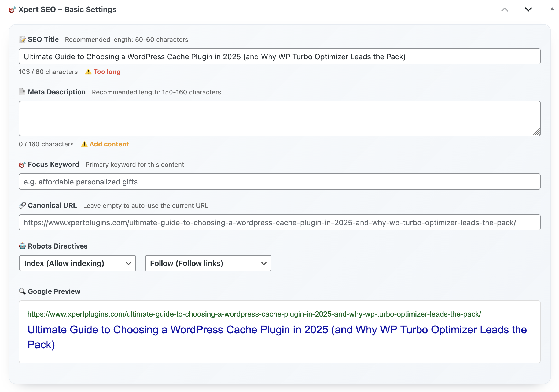
Task: Collapse the Xpert SEO Basic Settings panel
Action: [x=552, y=9]
